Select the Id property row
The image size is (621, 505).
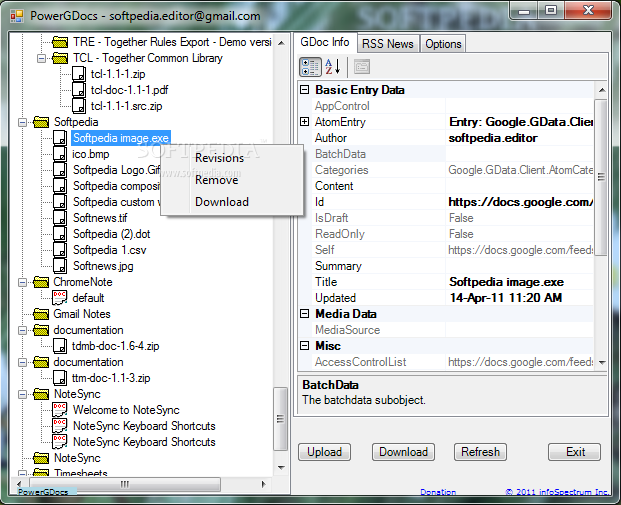452,202
